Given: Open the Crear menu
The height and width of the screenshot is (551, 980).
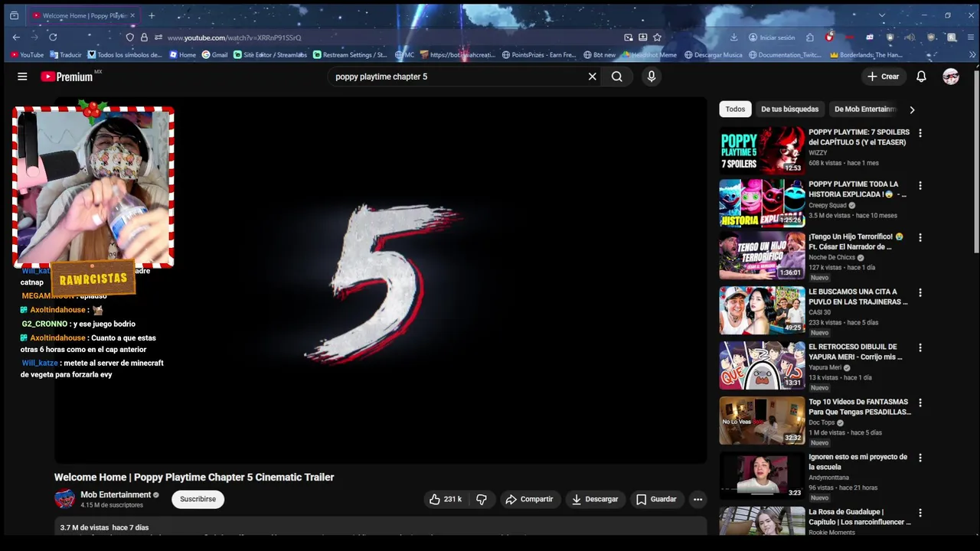Looking at the screenshot, I should click(883, 77).
